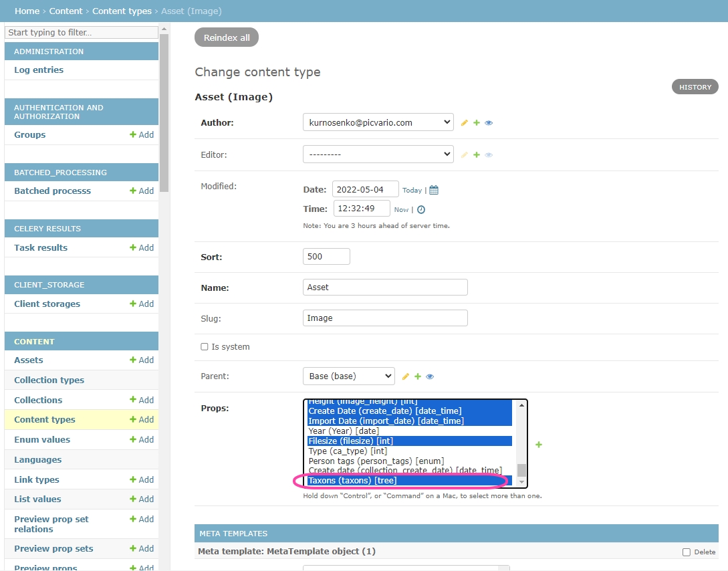Toggle the Is system checkbox
The height and width of the screenshot is (571, 728).
(205, 347)
